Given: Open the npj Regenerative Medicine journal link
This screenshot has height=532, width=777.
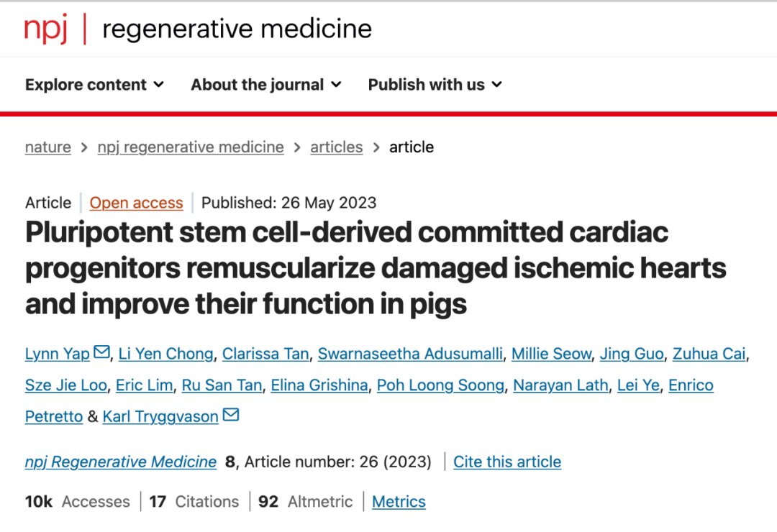Looking at the screenshot, I should (121, 462).
